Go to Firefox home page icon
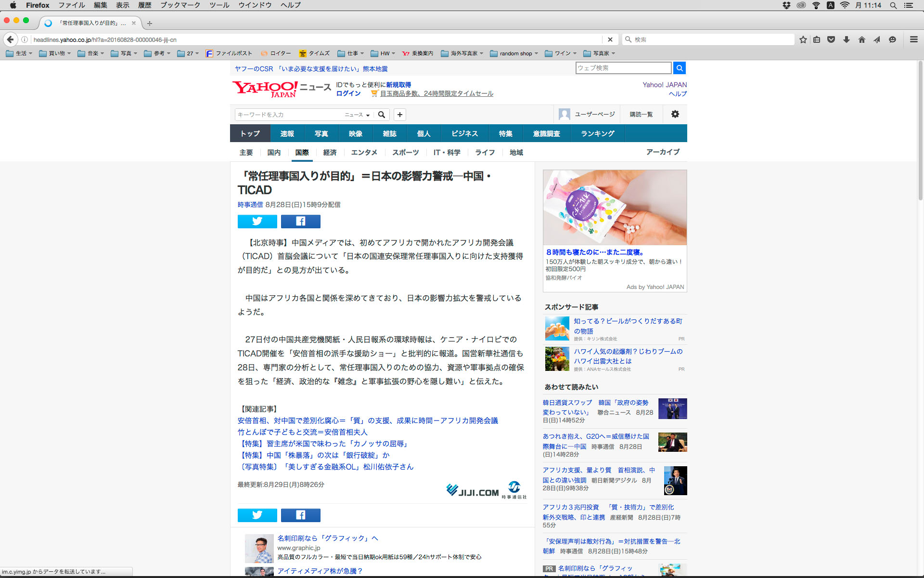The height and width of the screenshot is (578, 924). (x=861, y=39)
